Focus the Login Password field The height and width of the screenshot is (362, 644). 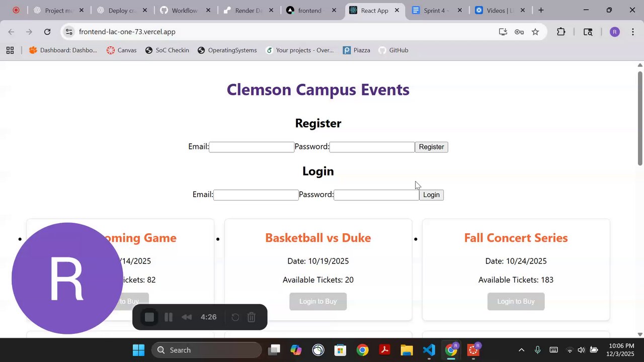376,195
